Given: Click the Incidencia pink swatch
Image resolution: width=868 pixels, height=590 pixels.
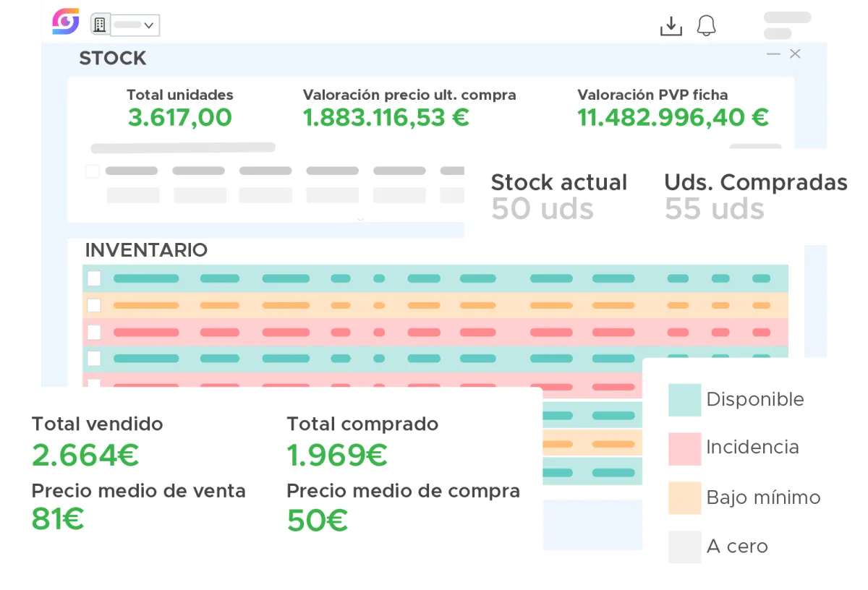Looking at the screenshot, I should tap(684, 449).
